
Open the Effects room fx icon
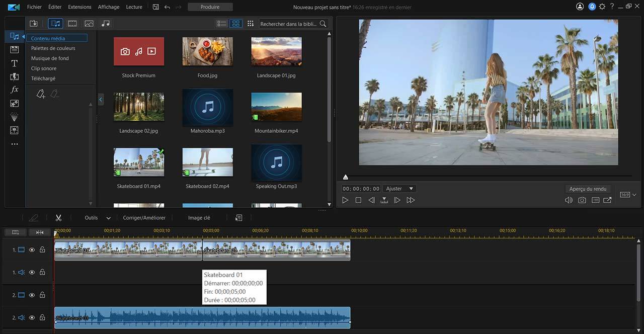15,90
